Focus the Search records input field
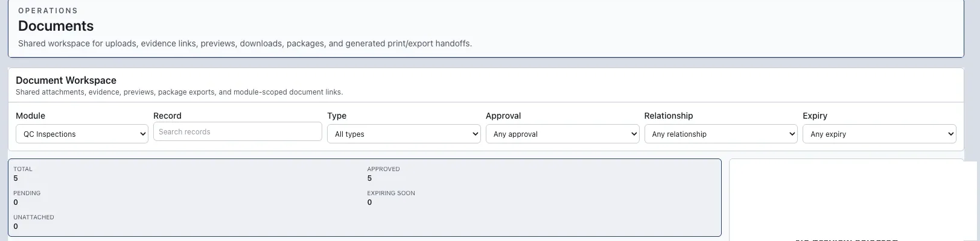 click(238, 132)
